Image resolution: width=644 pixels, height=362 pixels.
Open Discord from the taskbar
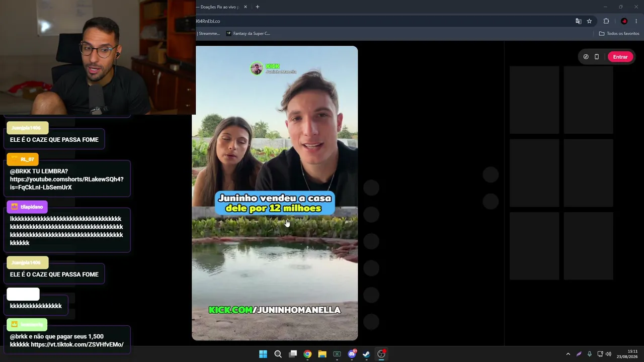pos(352,354)
